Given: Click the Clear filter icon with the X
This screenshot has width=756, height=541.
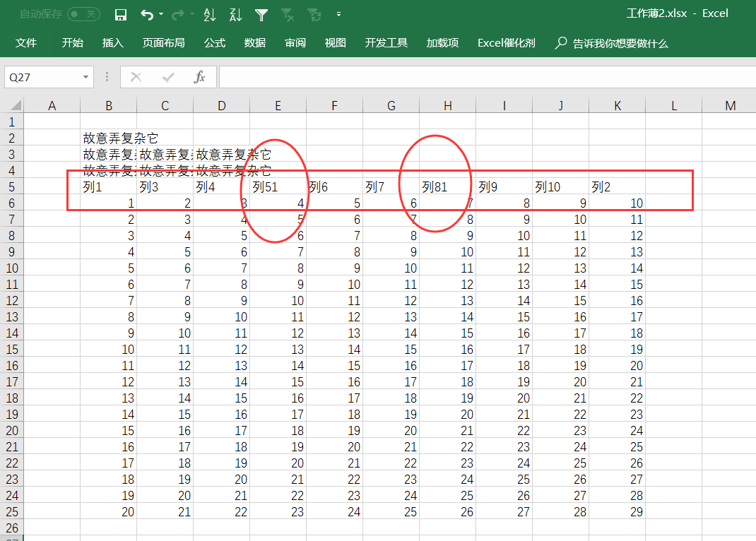Looking at the screenshot, I should coord(288,16).
